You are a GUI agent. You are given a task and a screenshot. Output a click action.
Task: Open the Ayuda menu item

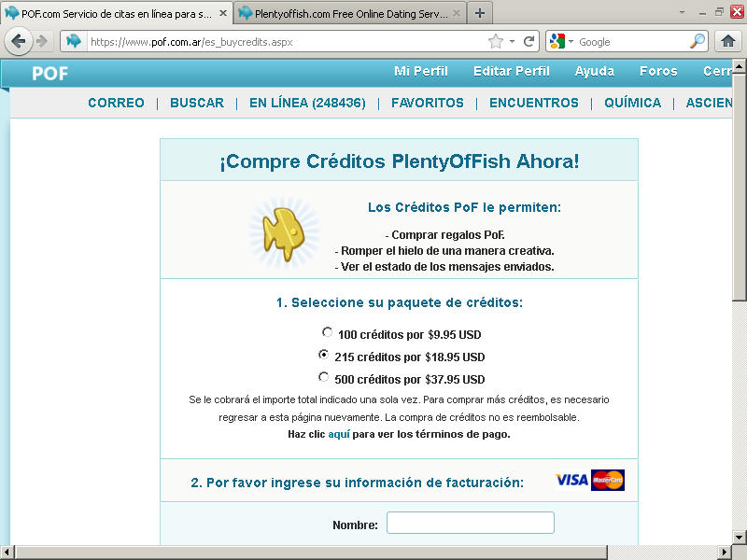pos(594,72)
